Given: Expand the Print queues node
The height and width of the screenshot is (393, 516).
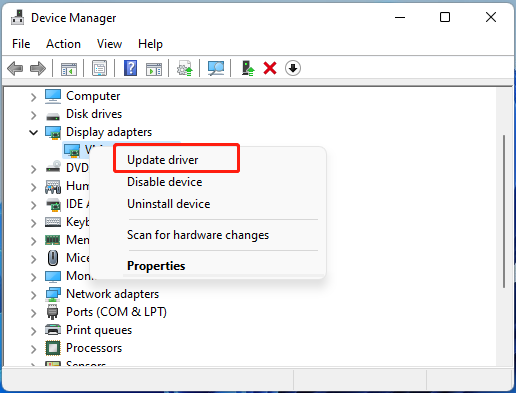Looking at the screenshot, I should (33, 331).
